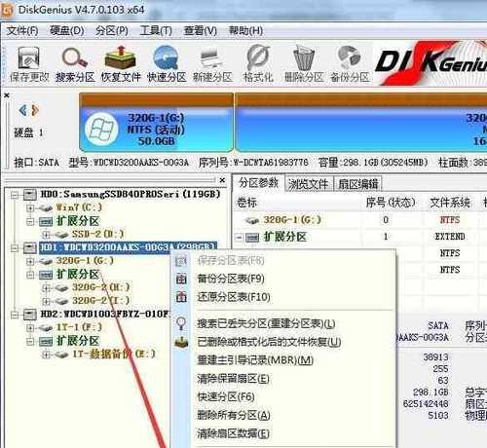Viewport: 487px width, 448px height.
Task: Open the 查看(V) menu
Action: click(201, 31)
